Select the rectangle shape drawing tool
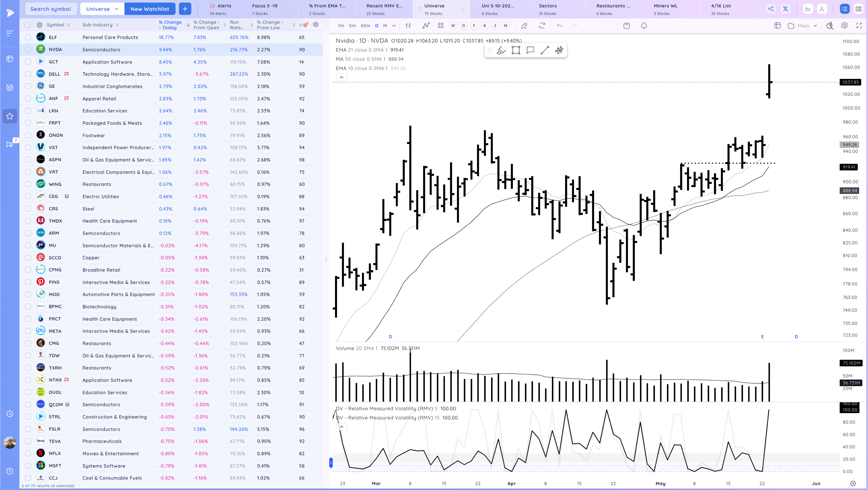This screenshot has width=868, height=490. (516, 51)
